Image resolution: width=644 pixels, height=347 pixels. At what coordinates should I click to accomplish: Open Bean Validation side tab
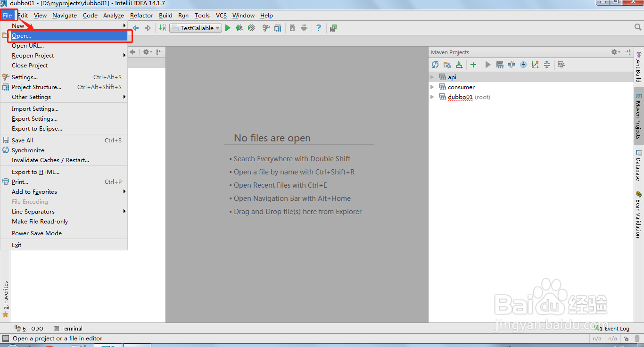point(638,215)
